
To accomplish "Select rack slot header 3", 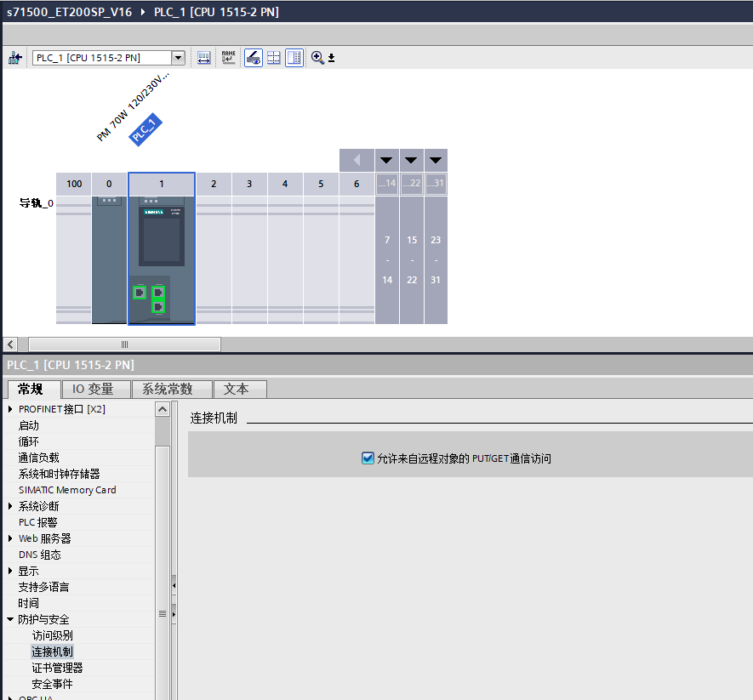I will coord(249,184).
